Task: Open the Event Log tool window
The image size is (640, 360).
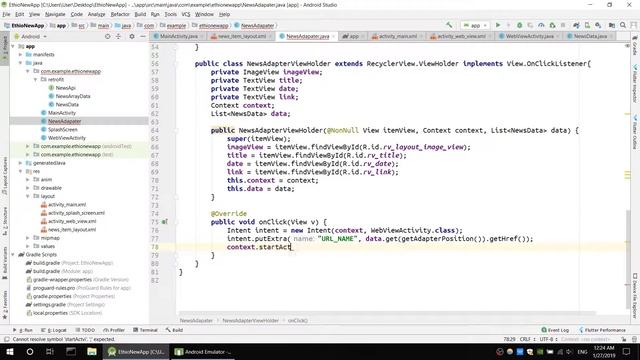Action: pos(555,330)
